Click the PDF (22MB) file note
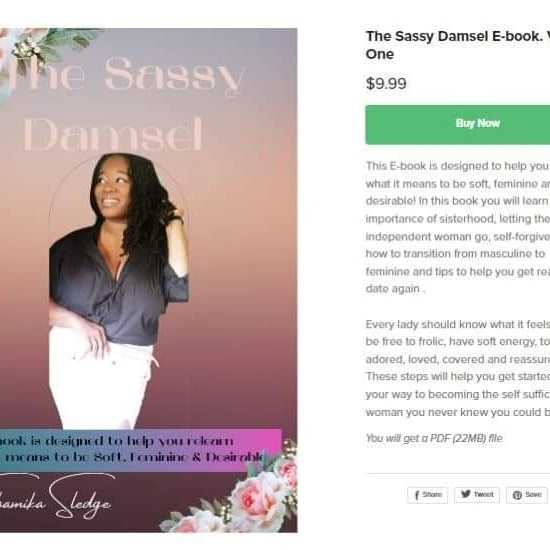550x550 pixels. [434, 438]
